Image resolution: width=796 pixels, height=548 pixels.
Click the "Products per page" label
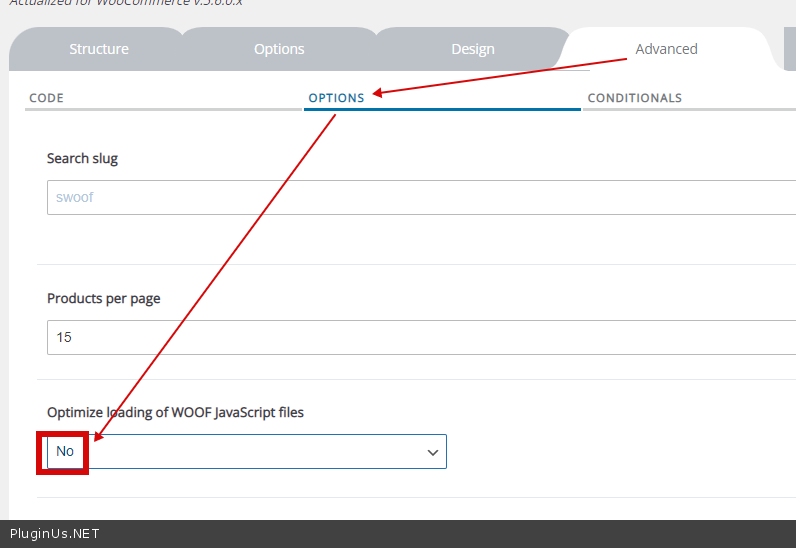click(103, 299)
